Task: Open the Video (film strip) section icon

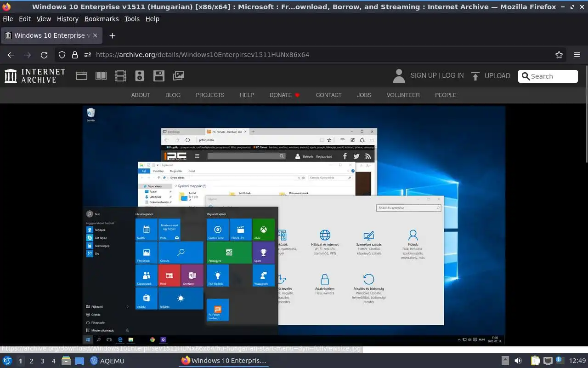Action: coord(120,76)
